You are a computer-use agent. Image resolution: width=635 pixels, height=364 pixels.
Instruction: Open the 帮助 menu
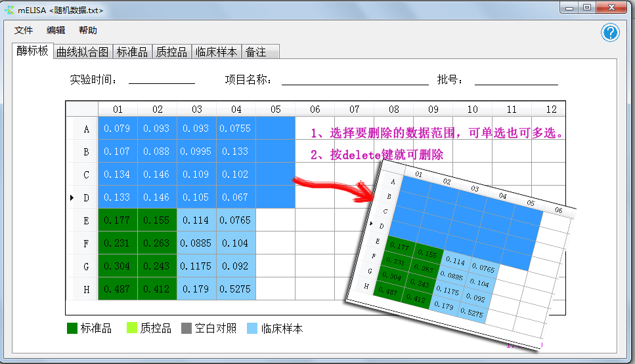tap(88, 30)
